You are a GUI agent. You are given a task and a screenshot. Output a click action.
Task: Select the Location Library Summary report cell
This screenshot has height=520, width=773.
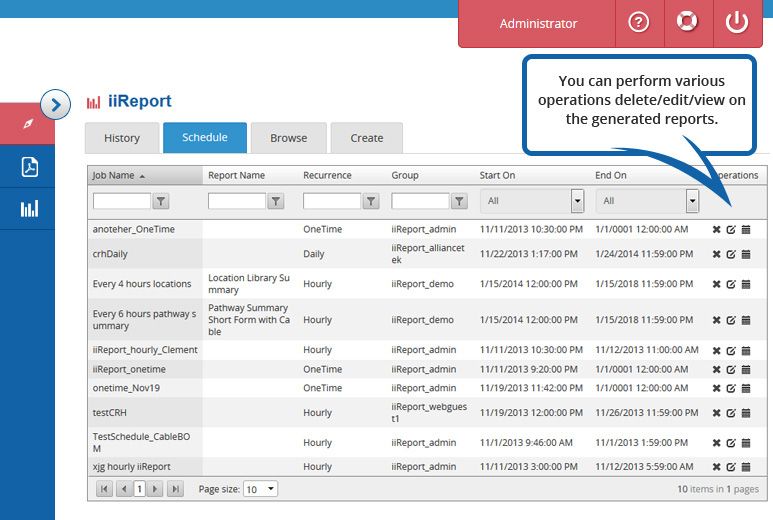coord(248,284)
